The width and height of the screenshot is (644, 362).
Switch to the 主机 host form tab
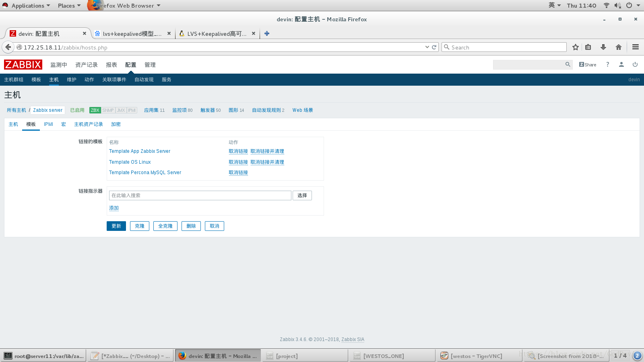tap(13, 124)
